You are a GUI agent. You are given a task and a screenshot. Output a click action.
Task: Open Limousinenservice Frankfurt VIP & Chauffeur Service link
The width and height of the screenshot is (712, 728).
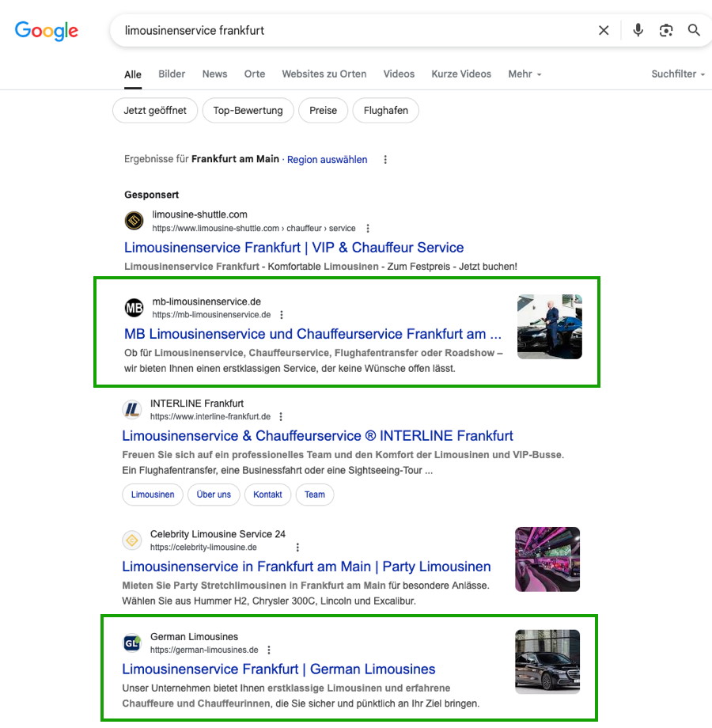pyautogui.click(x=294, y=248)
